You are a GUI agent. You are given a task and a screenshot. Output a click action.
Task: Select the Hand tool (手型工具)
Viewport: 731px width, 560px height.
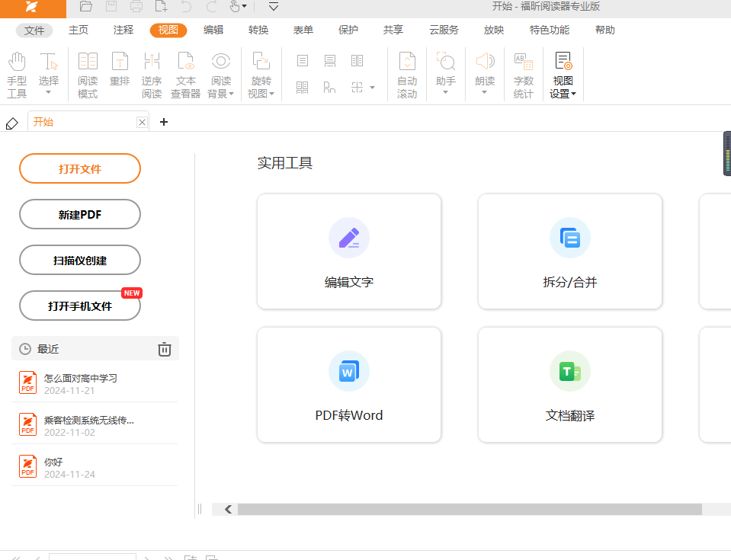[17, 75]
